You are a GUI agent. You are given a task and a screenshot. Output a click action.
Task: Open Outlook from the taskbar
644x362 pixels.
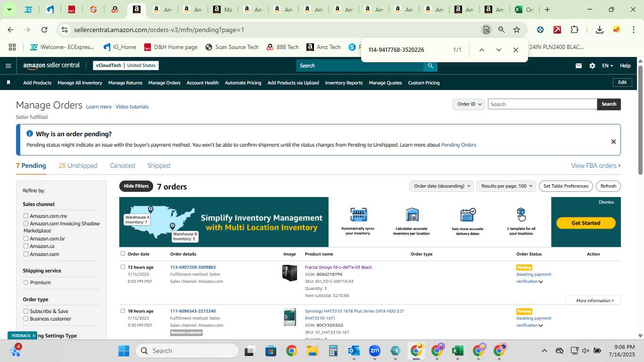[354, 351]
